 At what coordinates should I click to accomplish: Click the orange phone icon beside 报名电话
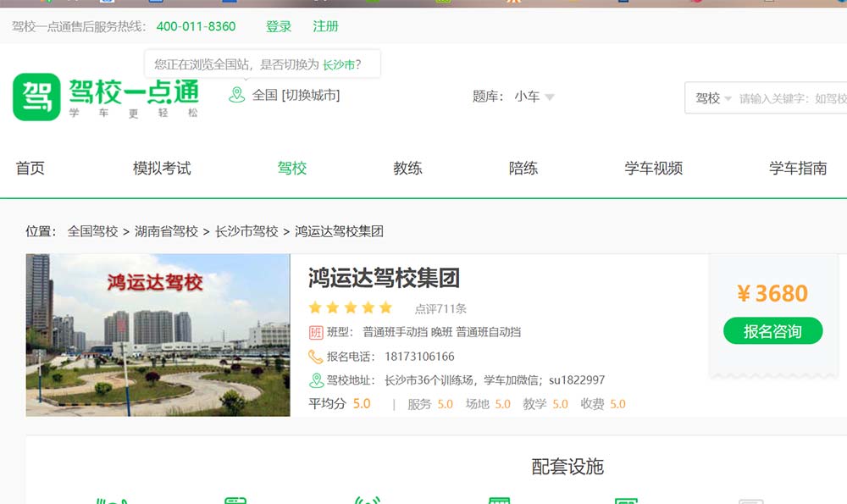pyautogui.click(x=316, y=357)
